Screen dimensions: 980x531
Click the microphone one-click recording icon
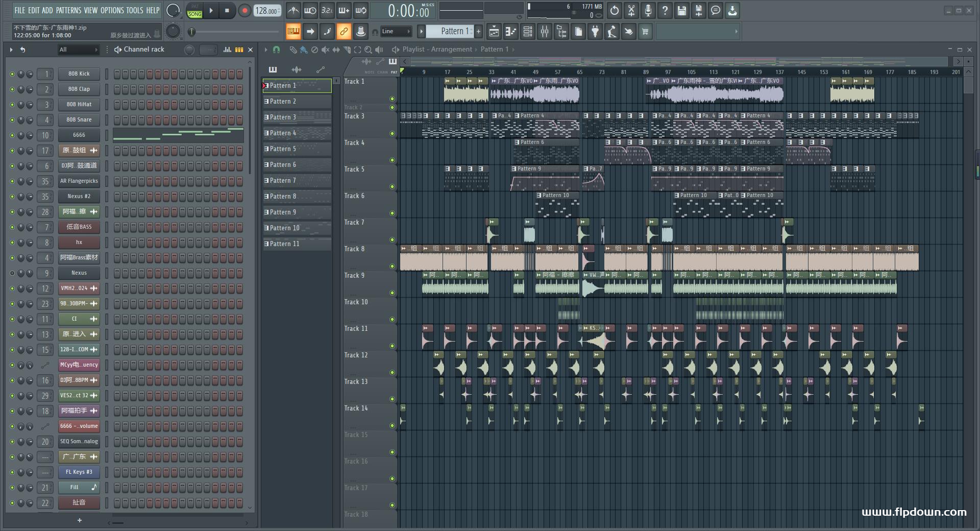(x=648, y=10)
